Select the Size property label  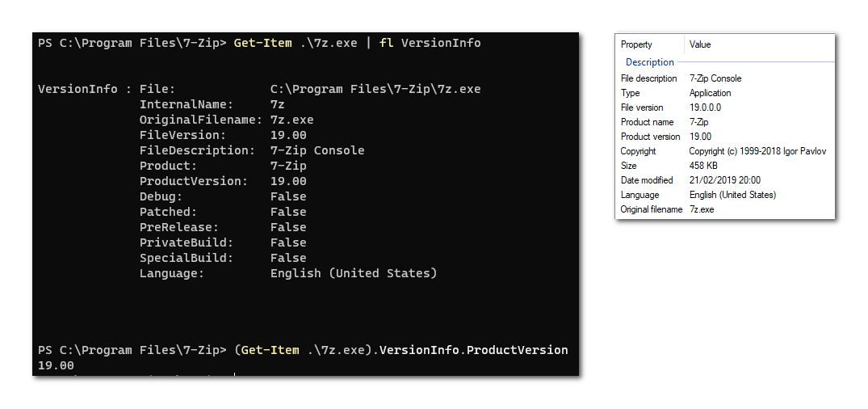pyautogui.click(x=628, y=166)
